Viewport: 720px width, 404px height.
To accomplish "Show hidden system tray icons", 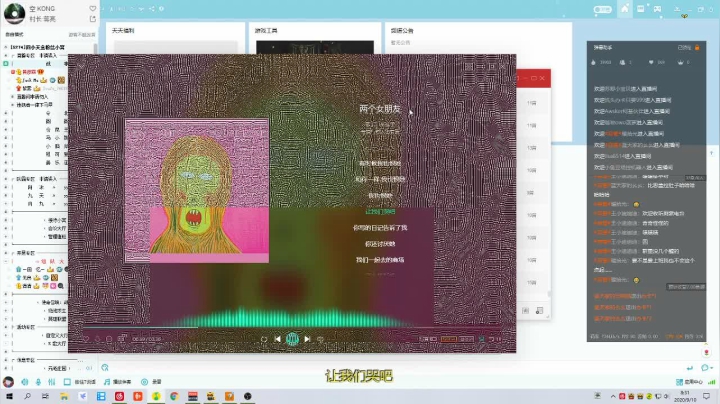I will (x=613, y=396).
